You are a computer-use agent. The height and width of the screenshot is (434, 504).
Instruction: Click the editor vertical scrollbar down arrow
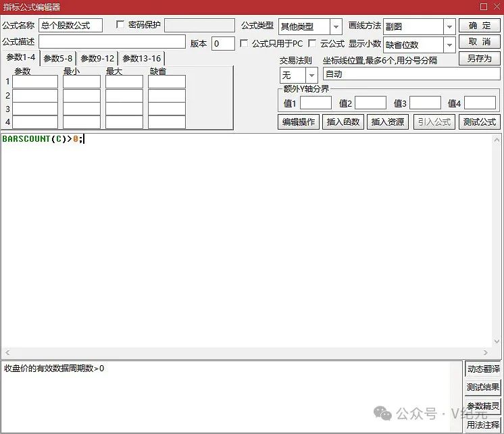tap(497, 342)
